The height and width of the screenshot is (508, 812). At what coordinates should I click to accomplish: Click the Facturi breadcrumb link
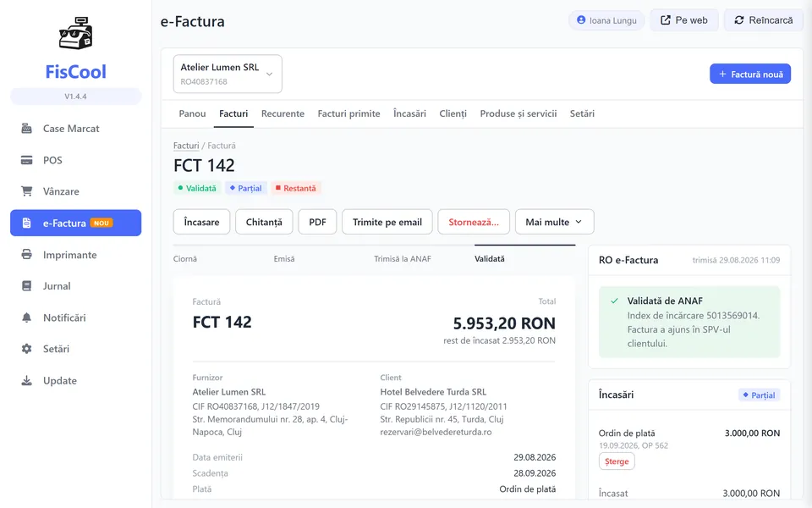(186, 146)
